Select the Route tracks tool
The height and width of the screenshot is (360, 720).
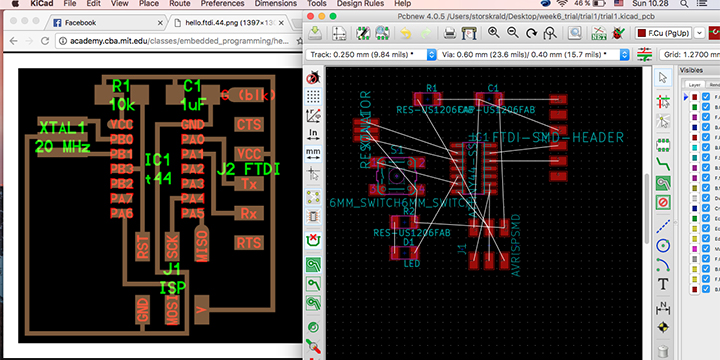[663, 163]
